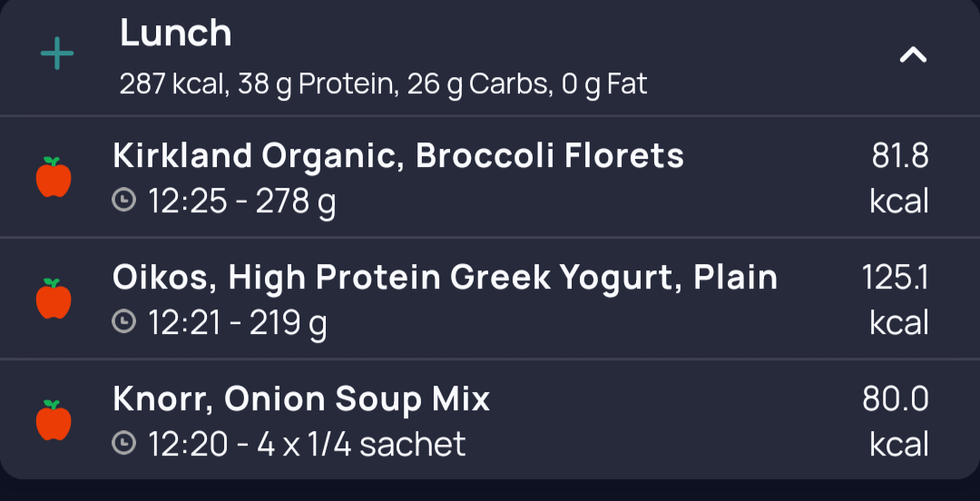Click the clock icon next to 12:21

pos(123,322)
